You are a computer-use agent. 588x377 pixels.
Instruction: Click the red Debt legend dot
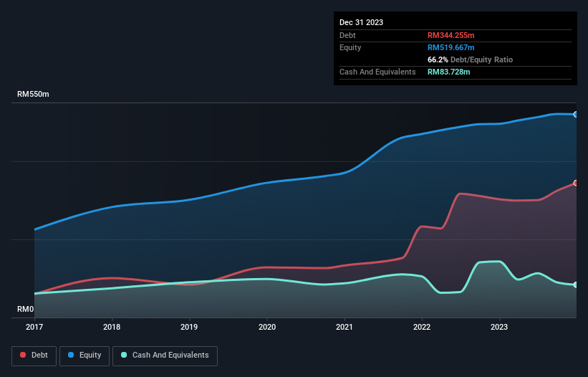pos(23,355)
